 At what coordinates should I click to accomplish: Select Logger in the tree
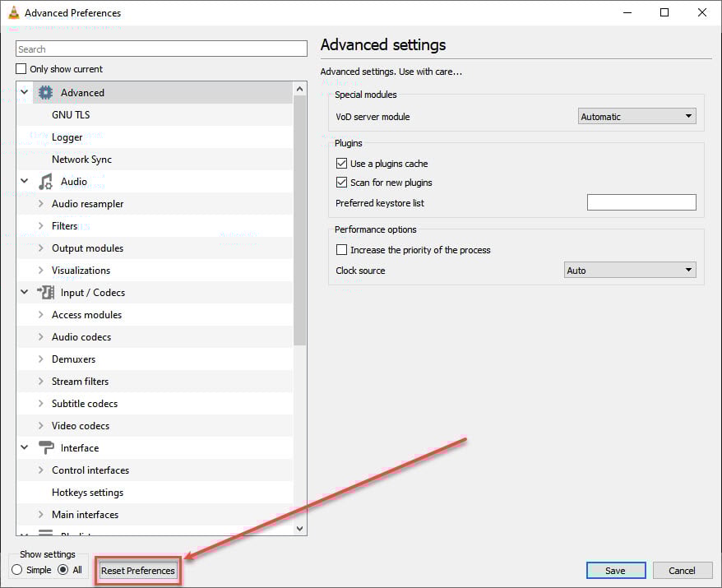click(67, 137)
